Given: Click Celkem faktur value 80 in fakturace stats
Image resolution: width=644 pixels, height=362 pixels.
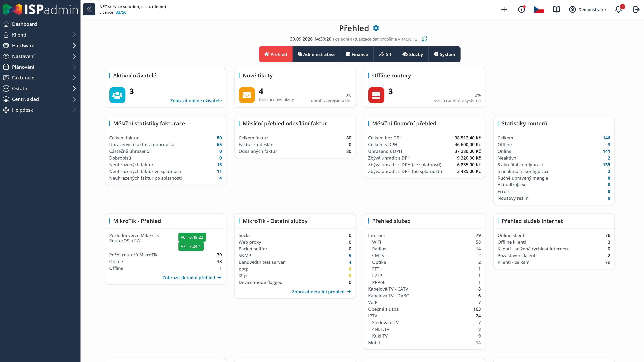Looking at the screenshot, I should (x=219, y=138).
